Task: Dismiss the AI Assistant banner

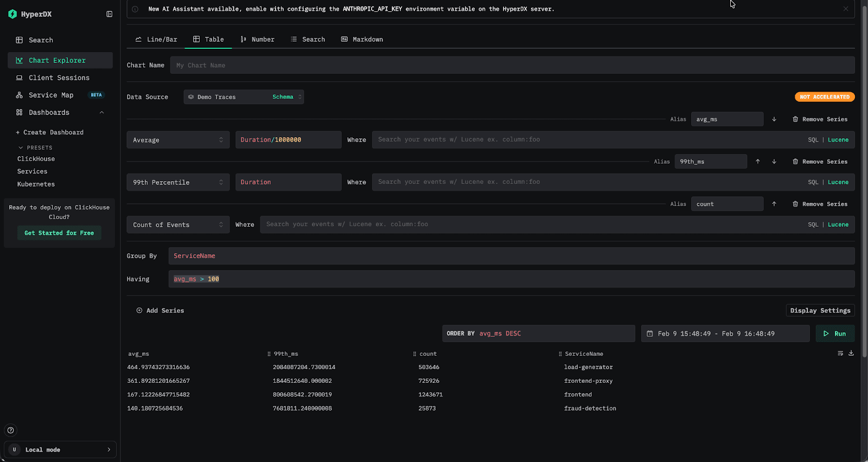Action: pyautogui.click(x=846, y=9)
